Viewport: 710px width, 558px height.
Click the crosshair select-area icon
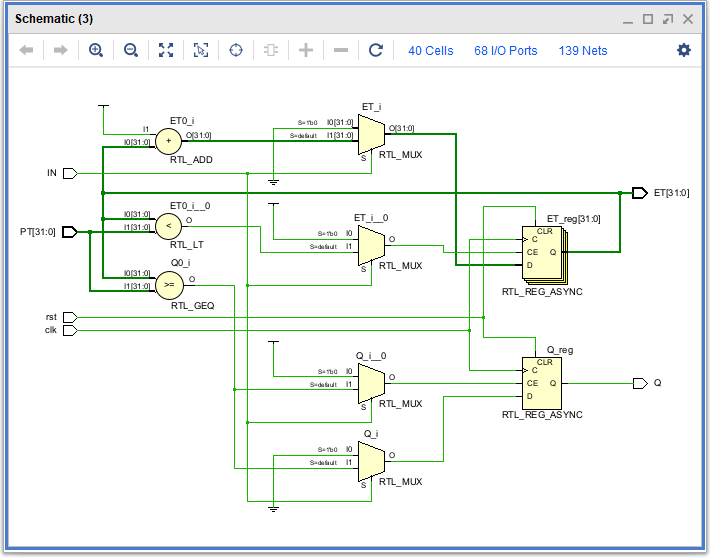coord(237,50)
